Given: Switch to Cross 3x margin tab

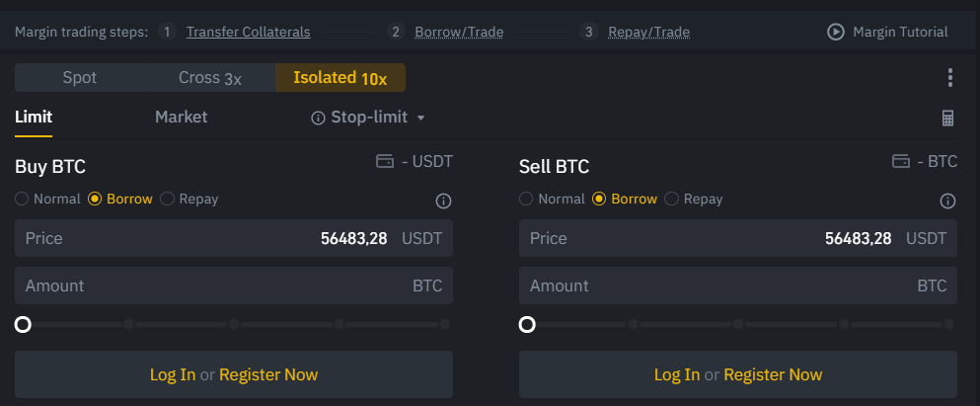Looking at the screenshot, I should pyautogui.click(x=209, y=78).
